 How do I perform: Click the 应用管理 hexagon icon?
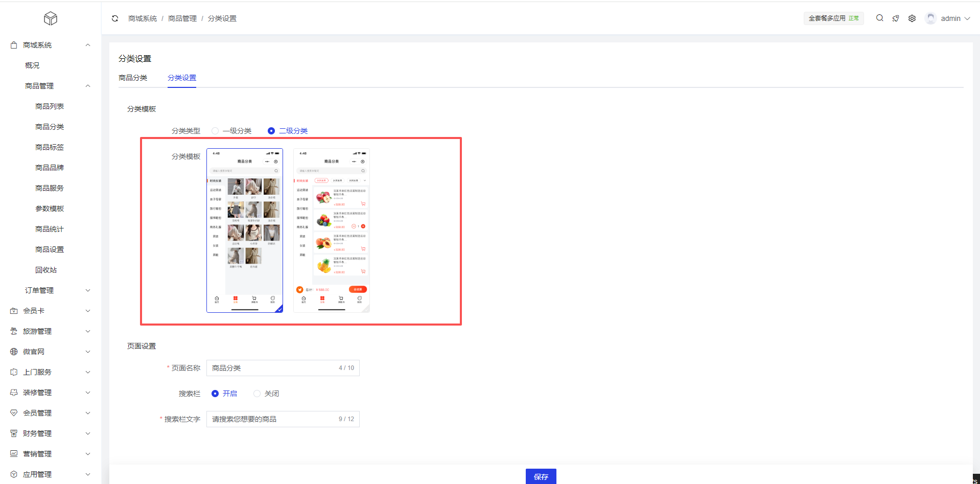click(14, 474)
